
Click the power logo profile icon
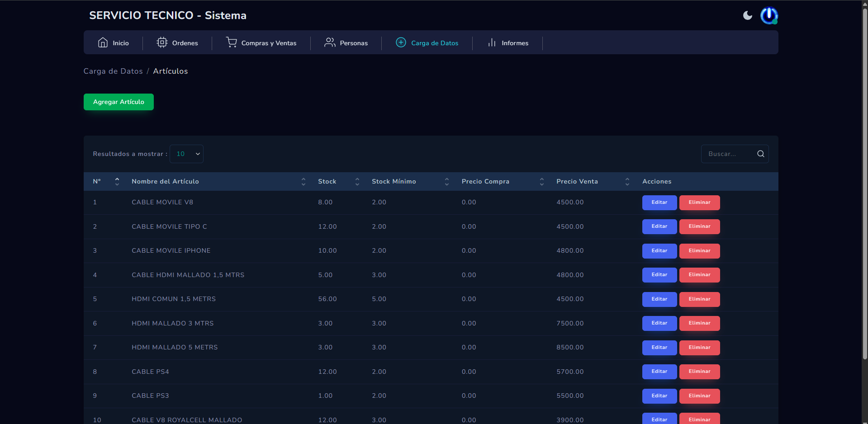pyautogui.click(x=768, y=16)
